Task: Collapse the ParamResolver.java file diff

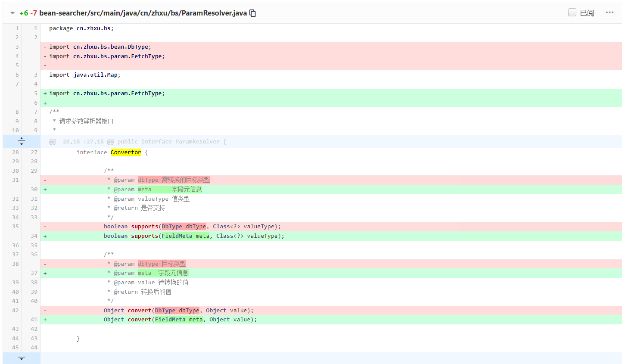Action: pyautogui.click(x=12, y=13)
